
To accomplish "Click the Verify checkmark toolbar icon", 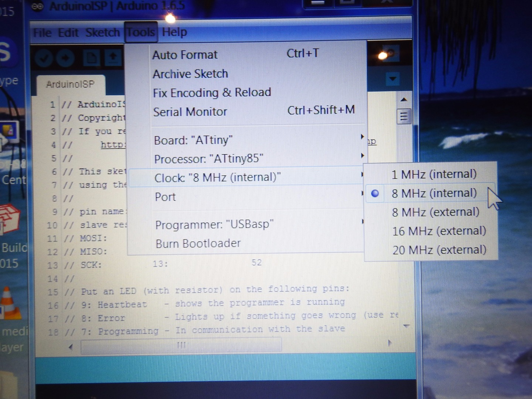I will point(44,58).
